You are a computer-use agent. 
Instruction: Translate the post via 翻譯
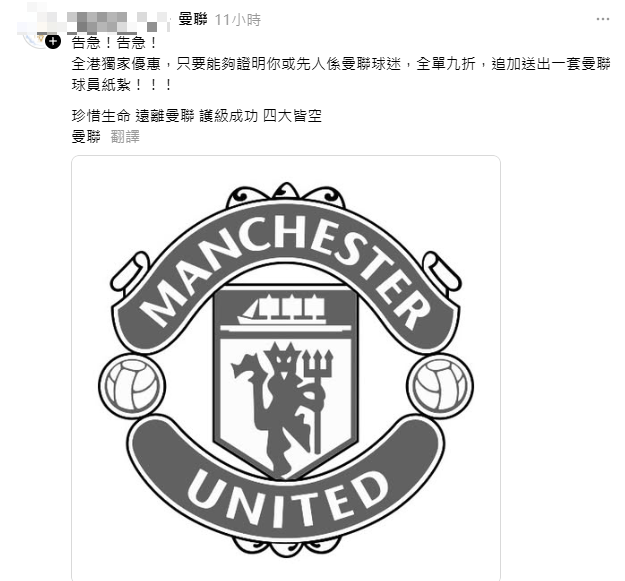coord(125,137)
